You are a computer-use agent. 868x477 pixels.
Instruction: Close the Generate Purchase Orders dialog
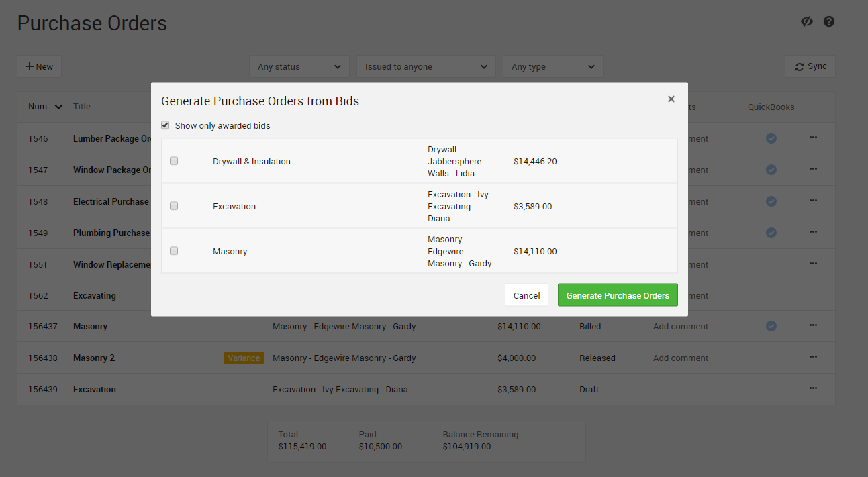tap(671, 99)
